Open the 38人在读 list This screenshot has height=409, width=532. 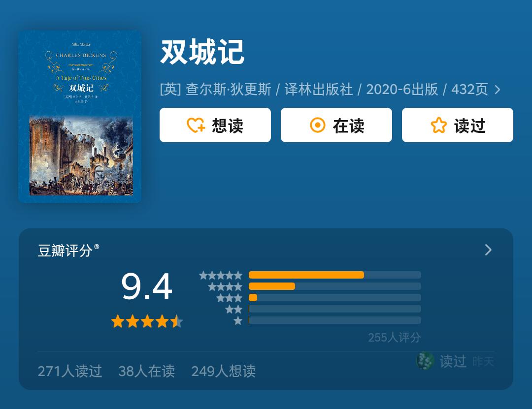[x=147, y=371]
